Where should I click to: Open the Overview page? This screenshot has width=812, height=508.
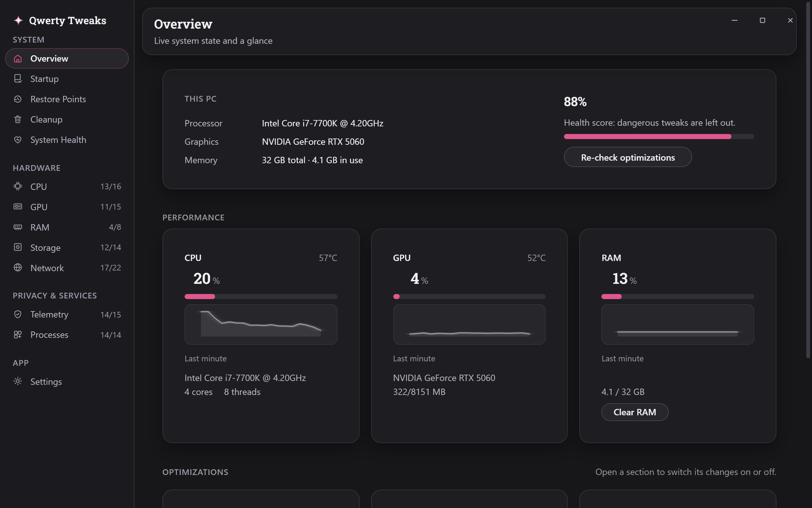pos(67,58)
